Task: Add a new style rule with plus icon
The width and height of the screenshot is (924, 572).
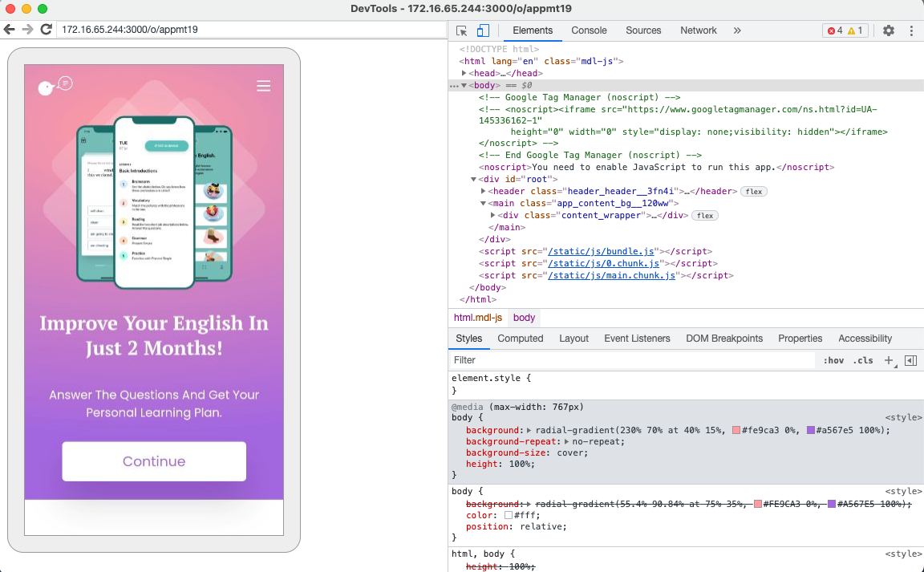Action: pyautogui.click(x=889, y=360)
